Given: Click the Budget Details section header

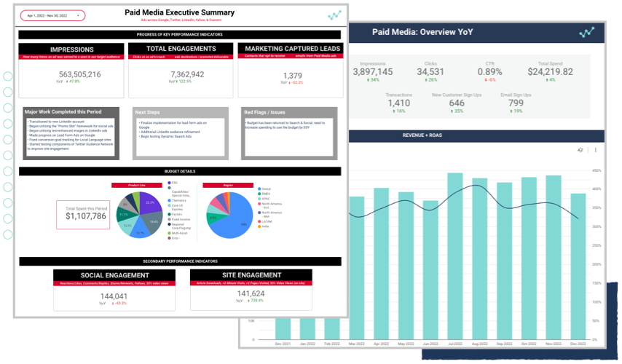Looking at the screenshot, I should (180, 171).
